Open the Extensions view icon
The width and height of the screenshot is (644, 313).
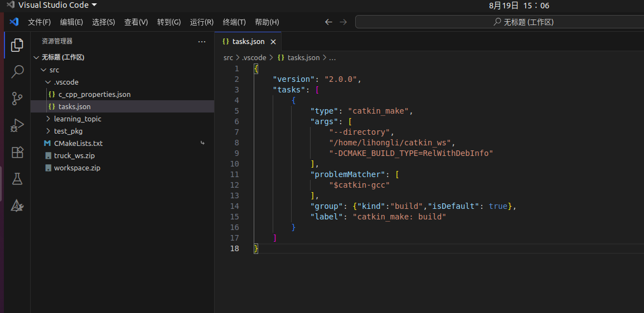17,152
